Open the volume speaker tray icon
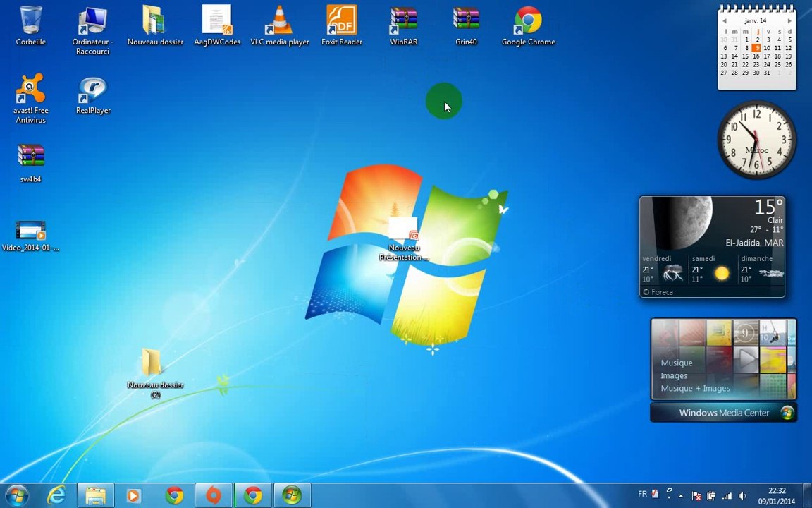Viewport: 812px width, 508px height. 743,496
